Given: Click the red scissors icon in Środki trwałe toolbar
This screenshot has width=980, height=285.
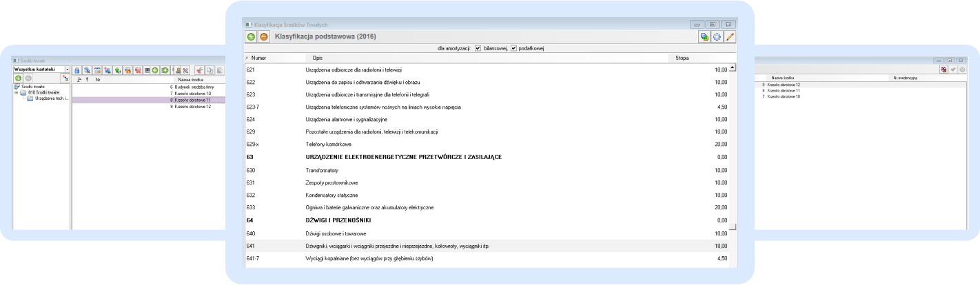Looking at the screenshot, I should tap(199, 70).
